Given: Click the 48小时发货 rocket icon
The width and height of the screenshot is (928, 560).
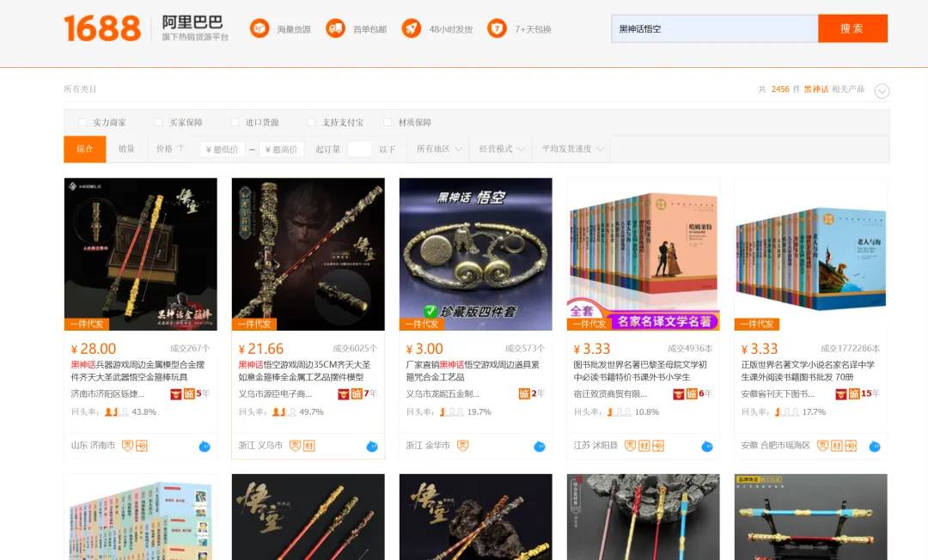Looking at the screenshot, I should pyautogui.click(x=412, y=27).
